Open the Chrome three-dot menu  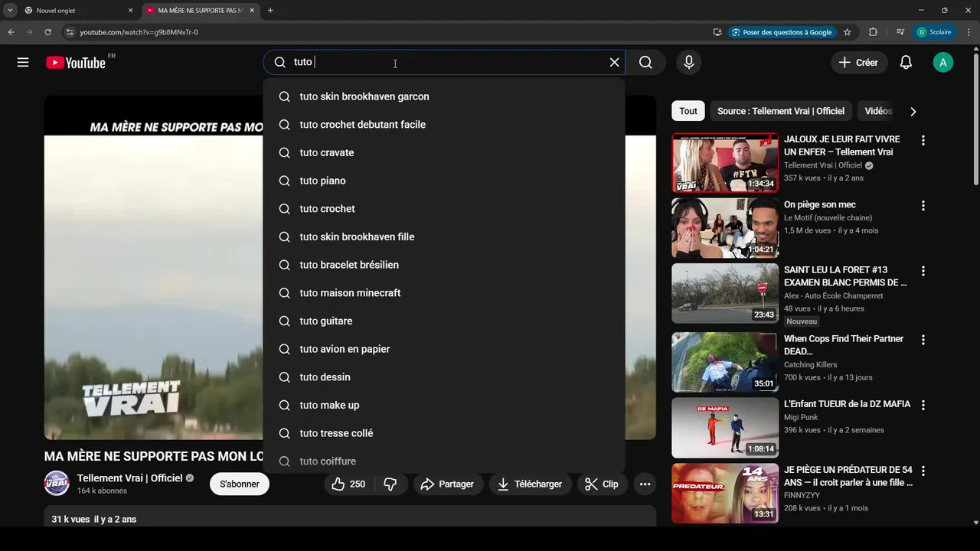(969, 32)
